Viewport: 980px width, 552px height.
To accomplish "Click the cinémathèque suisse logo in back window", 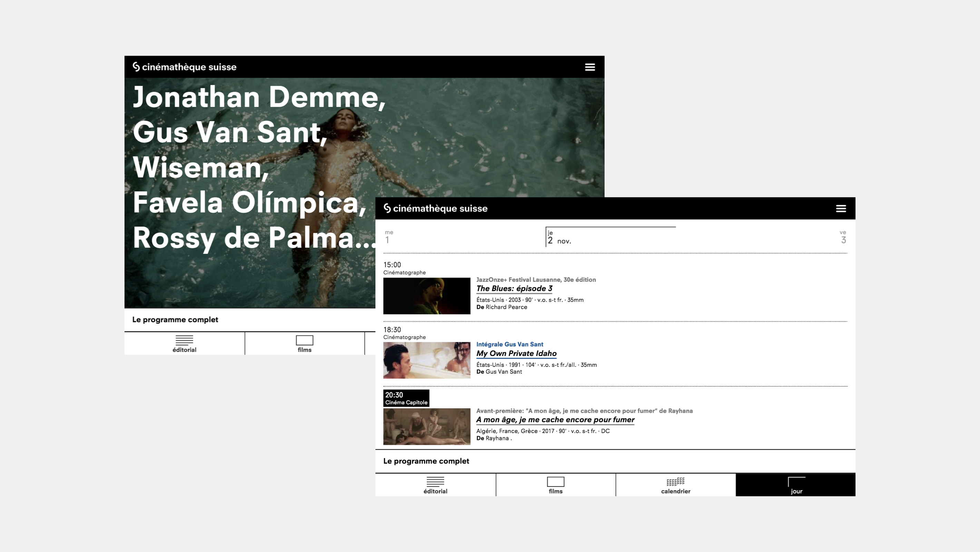I will pyautogui.click(x=185, y=67).
